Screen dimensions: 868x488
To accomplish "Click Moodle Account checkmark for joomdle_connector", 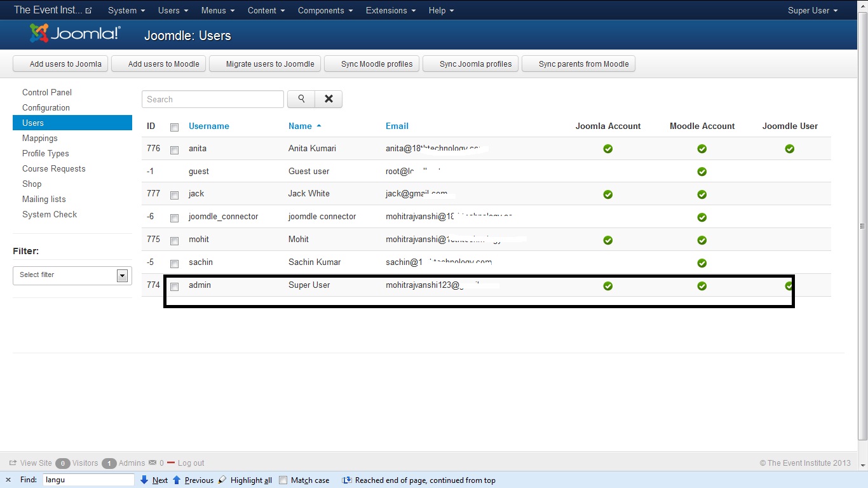I will 702,217.
